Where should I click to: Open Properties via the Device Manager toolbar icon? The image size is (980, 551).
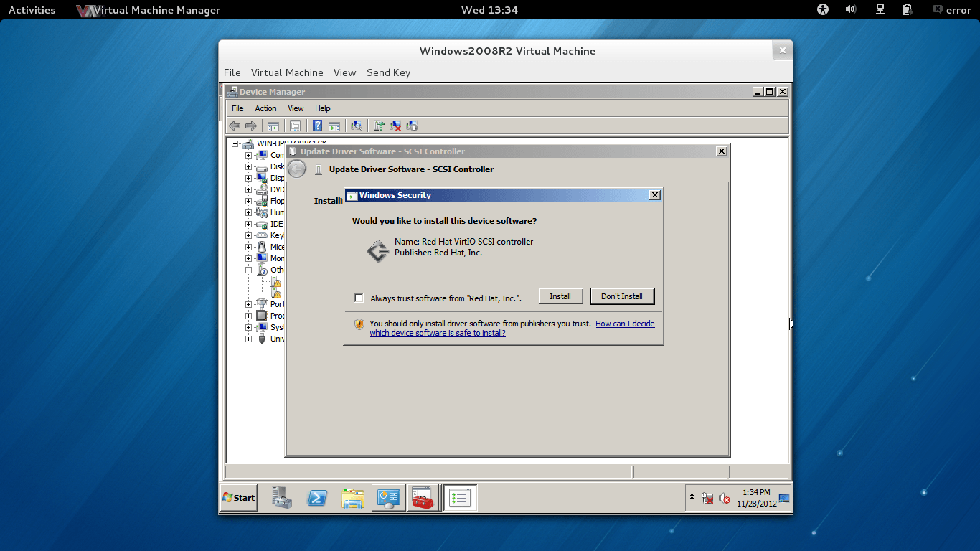click(x=295, y=126)
